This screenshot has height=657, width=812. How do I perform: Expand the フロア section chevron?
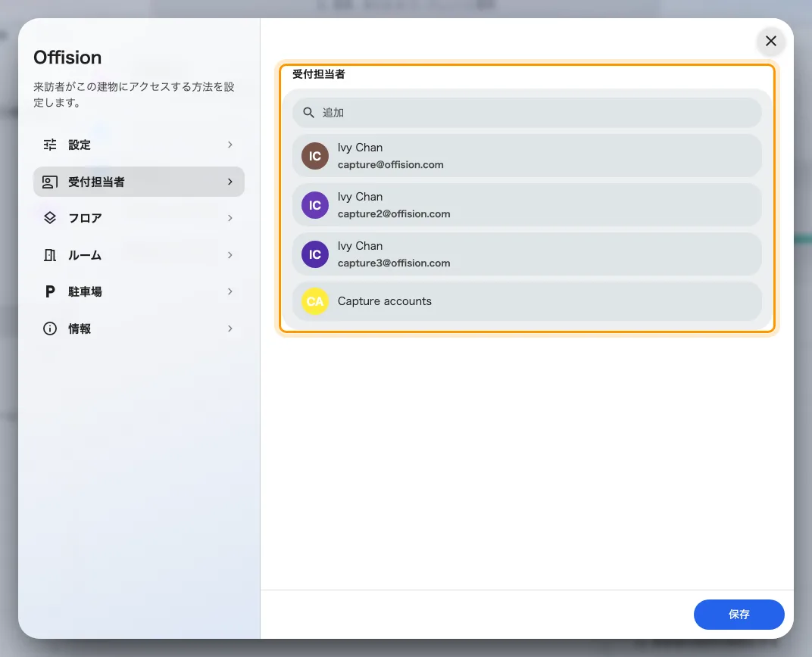tap(230, 218)
